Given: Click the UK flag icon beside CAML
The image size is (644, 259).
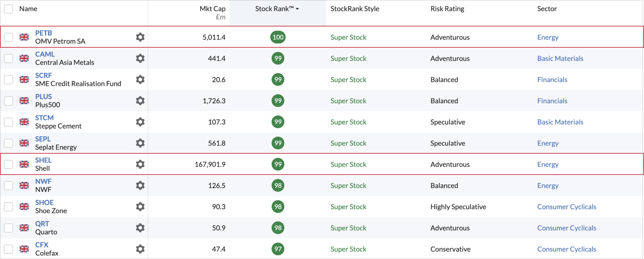Looking at the screenshot, I should coord(24,58).
